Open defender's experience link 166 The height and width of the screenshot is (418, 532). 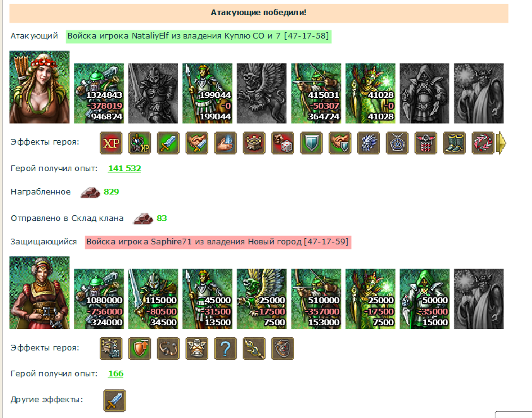[115, 374]
